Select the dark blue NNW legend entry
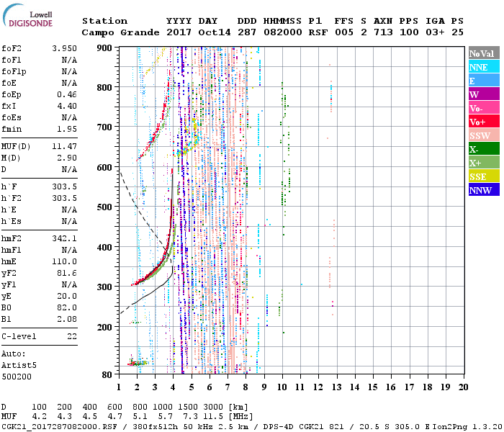This screenshot has width=504, height=432. [x=482, y=191]
